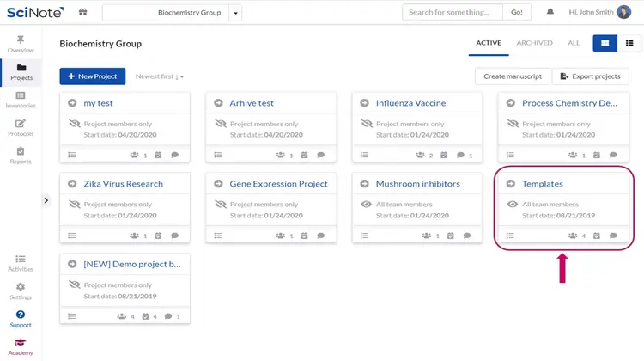
Task: Click Export projects button
Action: pyautogui.click(x=590, y=76)
